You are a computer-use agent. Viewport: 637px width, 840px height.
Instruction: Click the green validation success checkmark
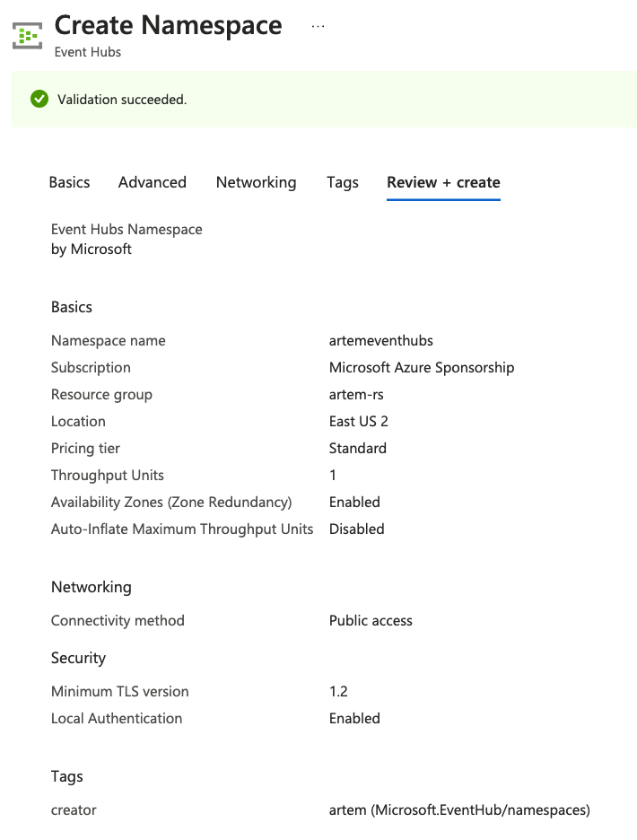tap(39, 99)
